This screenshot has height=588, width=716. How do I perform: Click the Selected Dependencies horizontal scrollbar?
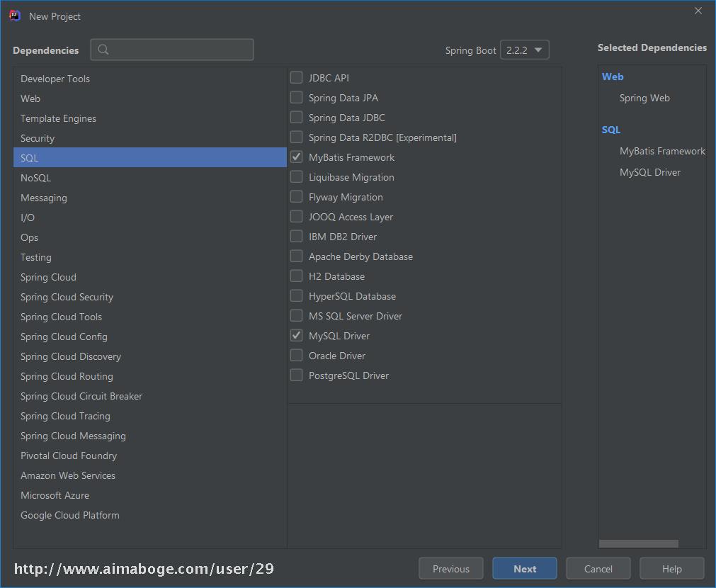tap(638, 543)
